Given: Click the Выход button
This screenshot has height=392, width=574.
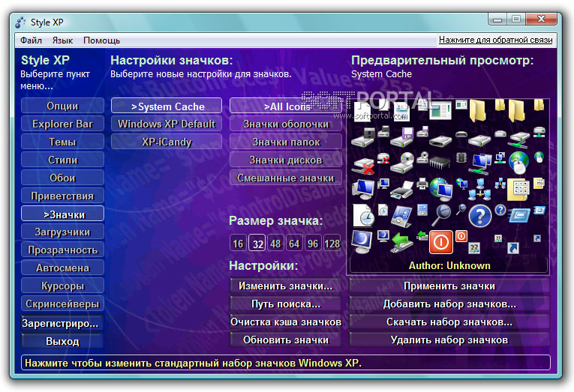Looking at the screenshot, I should pos(62,341).
